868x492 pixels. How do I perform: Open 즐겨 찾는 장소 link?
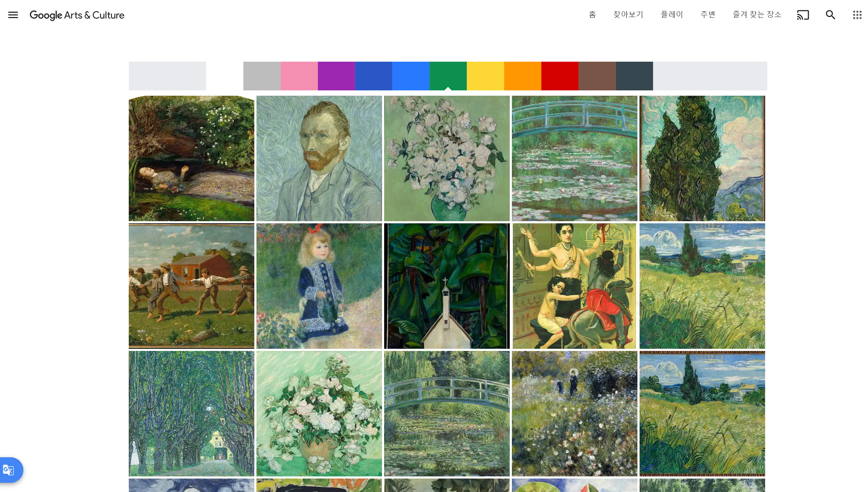point(757,15)
